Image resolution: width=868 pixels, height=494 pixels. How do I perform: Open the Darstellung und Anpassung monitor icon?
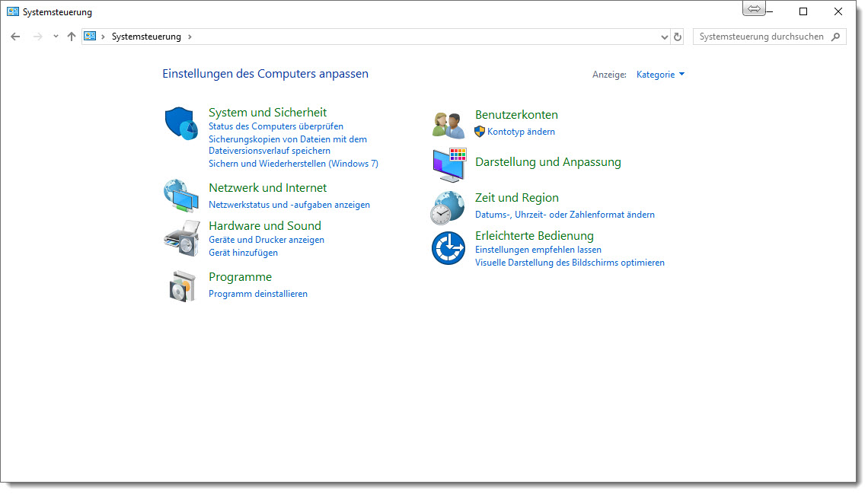pyautogui.click(x=448, y=164)
